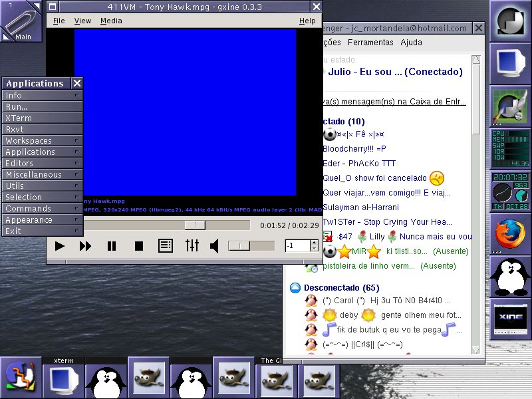This screenshot has width=532, height=399.
Task: Click the Xine dock icon
Action: (x=510, y=319)
